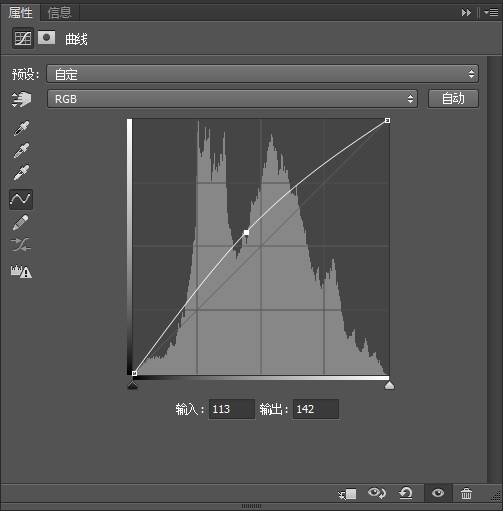Reset curves to adjustment defaults
This screenshot has height=511, width=503.
pyautogui.click(x=406, y=493)
